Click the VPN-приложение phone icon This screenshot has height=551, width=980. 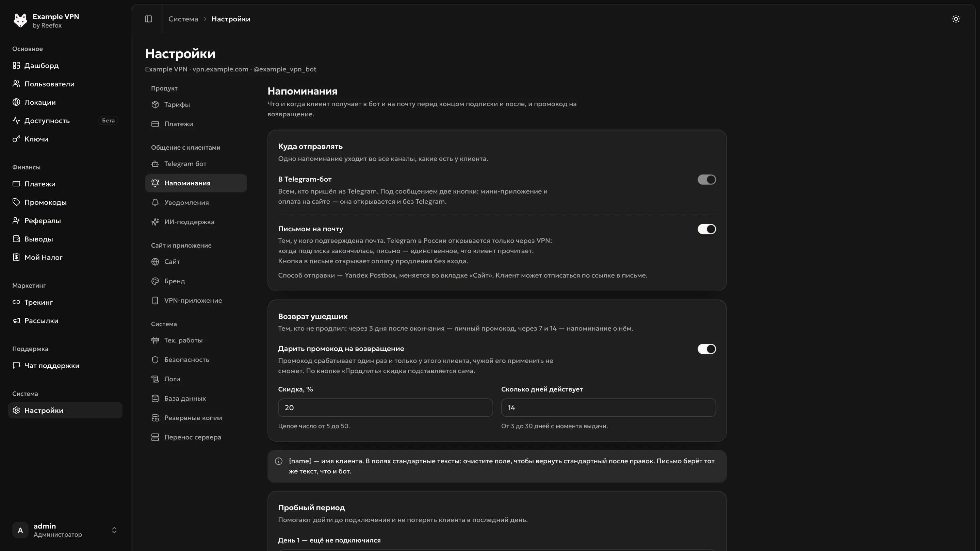[x=155, y=300]
